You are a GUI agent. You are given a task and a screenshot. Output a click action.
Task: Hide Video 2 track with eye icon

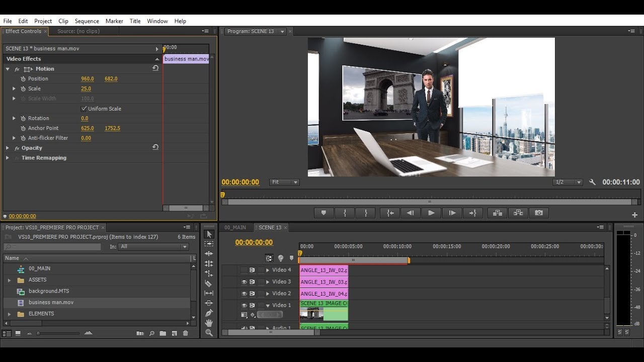(244, 294)
